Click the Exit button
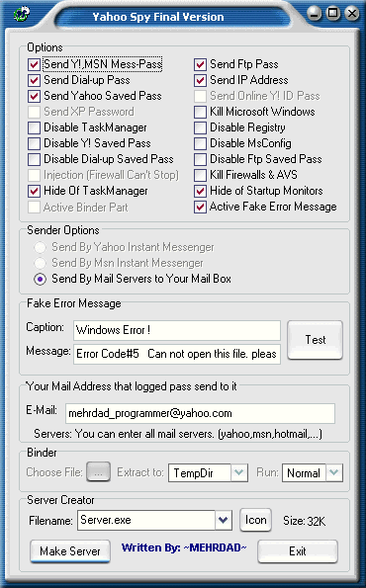Viewport: 366px width, 588px height. pyautogui.click(x=298, y=551)
